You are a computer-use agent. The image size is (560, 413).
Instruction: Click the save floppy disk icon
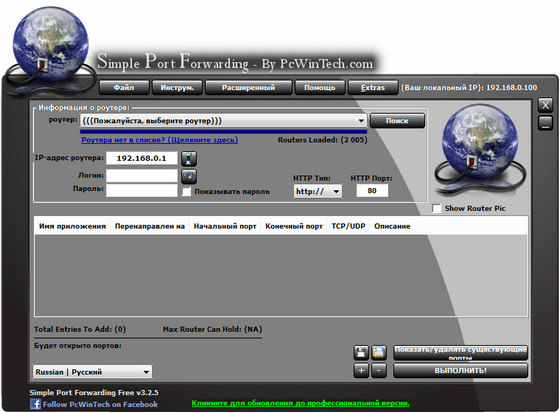tap(361, 353)
